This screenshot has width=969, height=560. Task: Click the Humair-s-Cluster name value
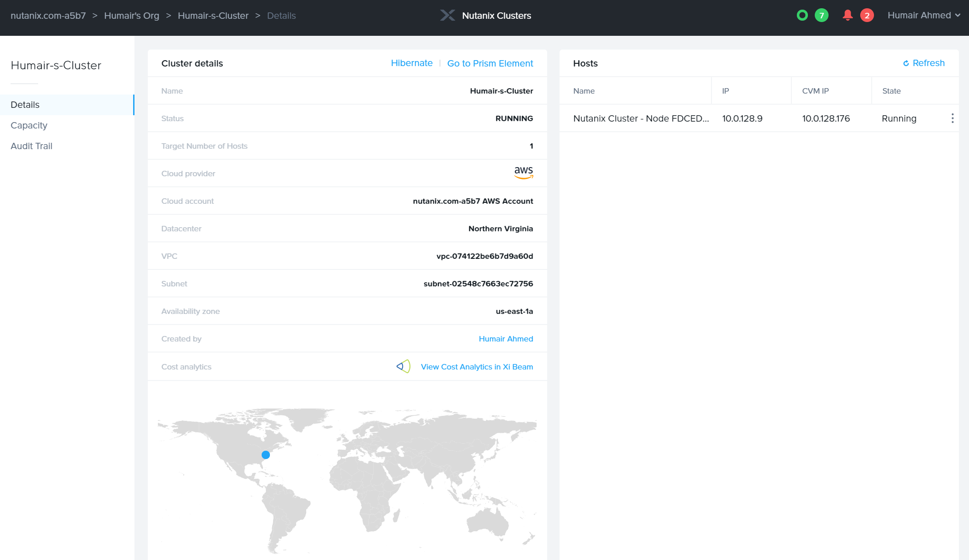point(501,91)
